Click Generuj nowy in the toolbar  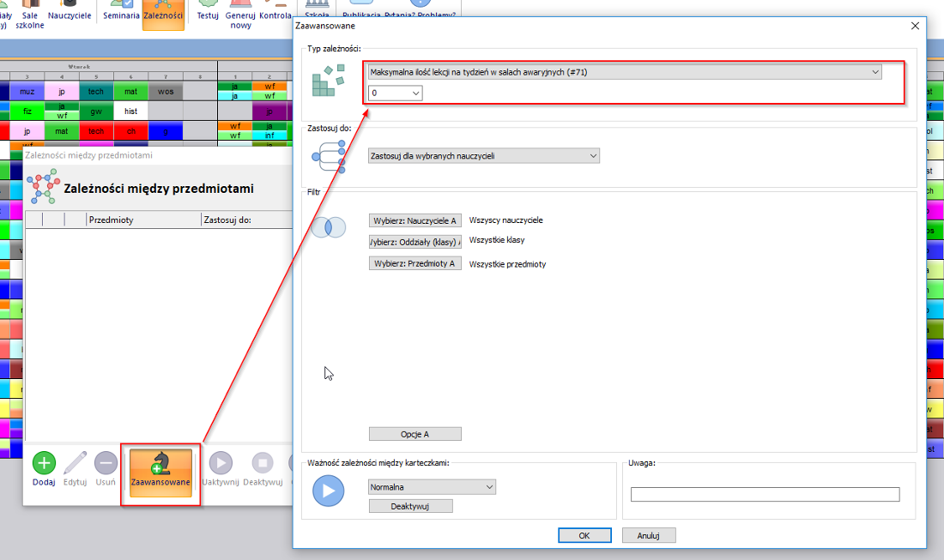(240, 14)
